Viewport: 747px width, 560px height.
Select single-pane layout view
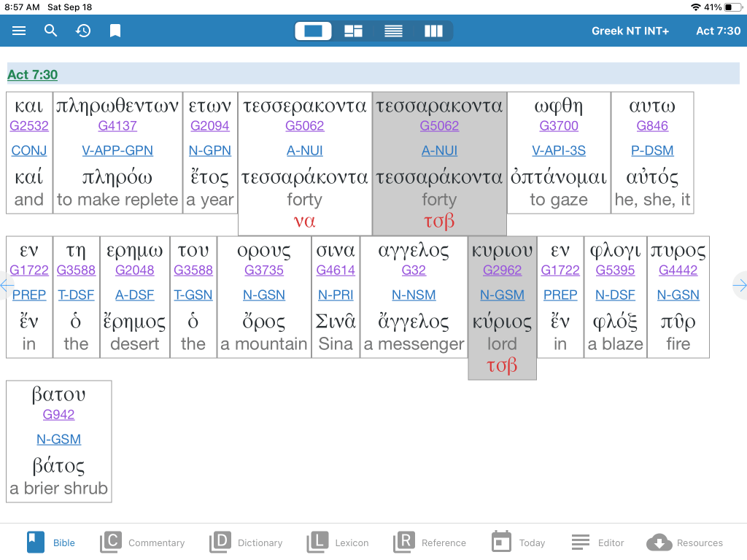click(x=313, y=31)
